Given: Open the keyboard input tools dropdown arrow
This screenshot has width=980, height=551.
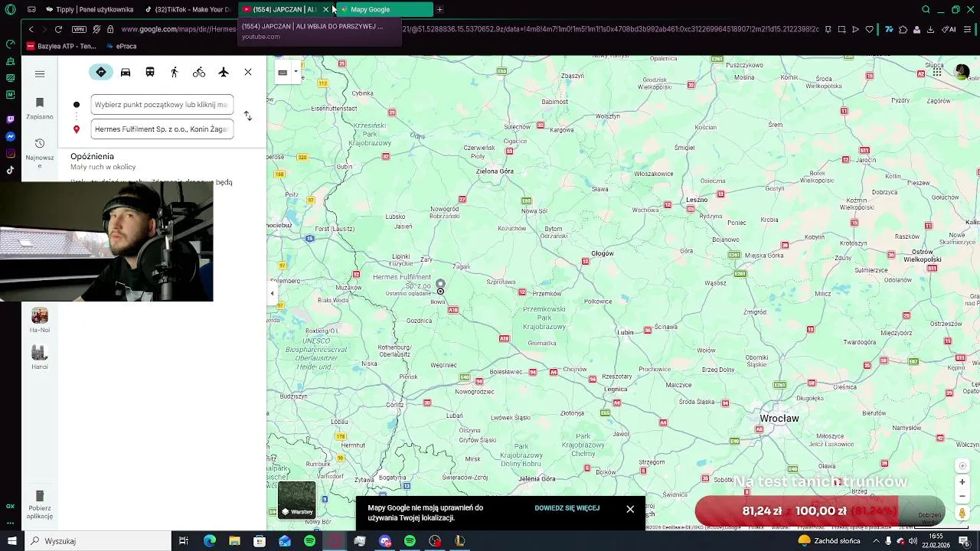Looking at the screenshot, I should pos(296,72).
